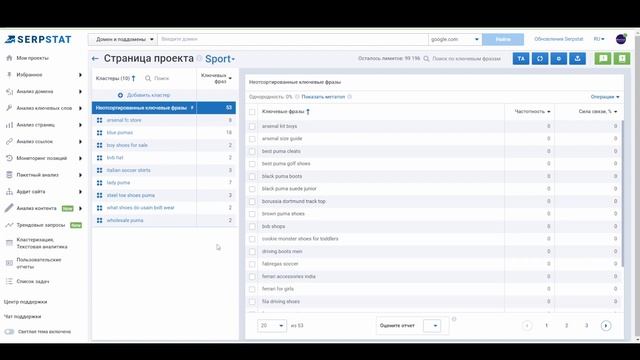Check the arsenal kit boys row checkbox

point(252,127)
